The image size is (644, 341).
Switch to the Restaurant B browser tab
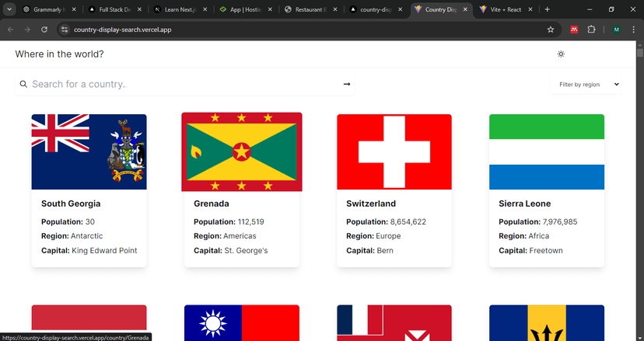pyautogui.click(x=311, y=9)
